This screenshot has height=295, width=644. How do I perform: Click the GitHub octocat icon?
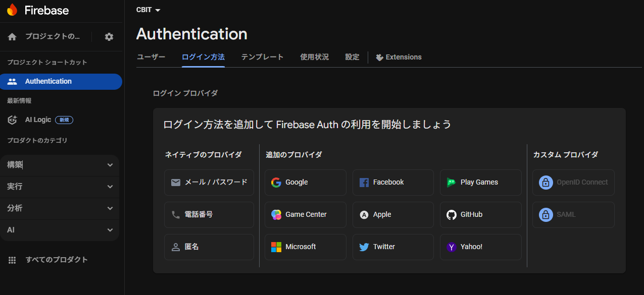click(x=452, y=215)
